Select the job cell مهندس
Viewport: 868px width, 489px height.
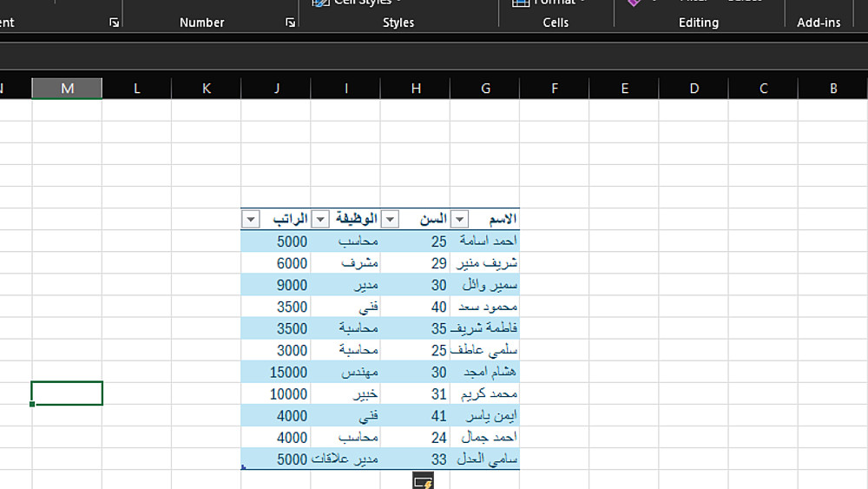click(345, 372)
